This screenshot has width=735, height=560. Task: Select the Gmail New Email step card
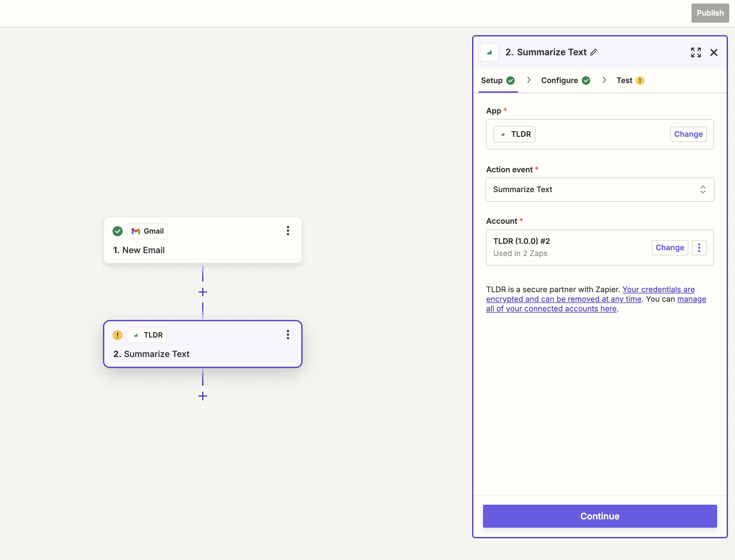click(203, 240)
